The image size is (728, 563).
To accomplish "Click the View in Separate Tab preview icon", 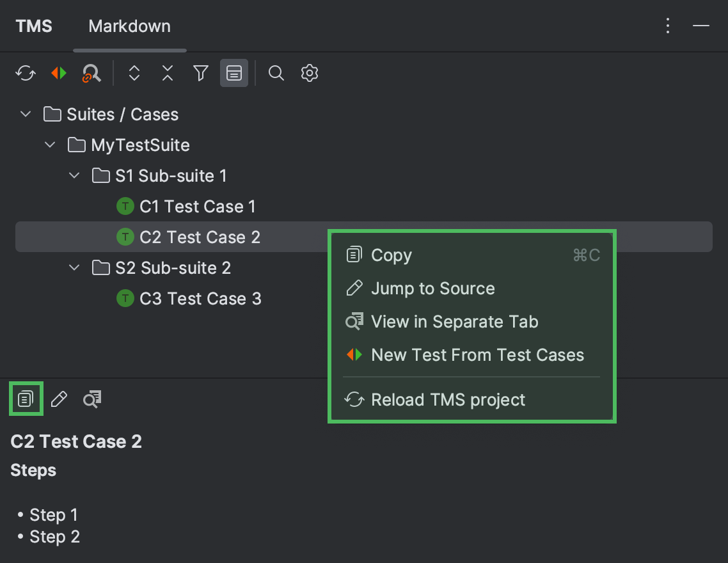I will pos(91,399).
